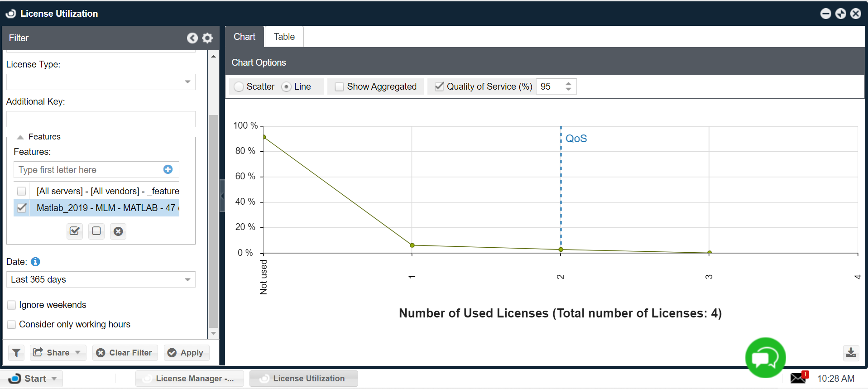Image resolution: width=868 pixels, height=389 pixels.
Task: Click the Apply button
Action: [x=186, y=353]
